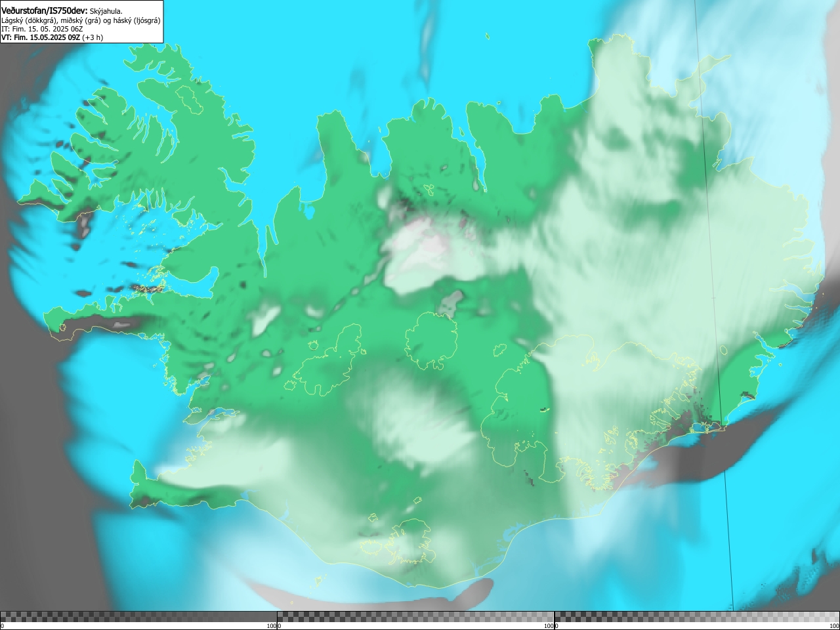
Task: Click the 'Lágský (dökkgrá), miðský (grá) og háský (ljósgrá)' line
Action: click(x=81, y=20)
